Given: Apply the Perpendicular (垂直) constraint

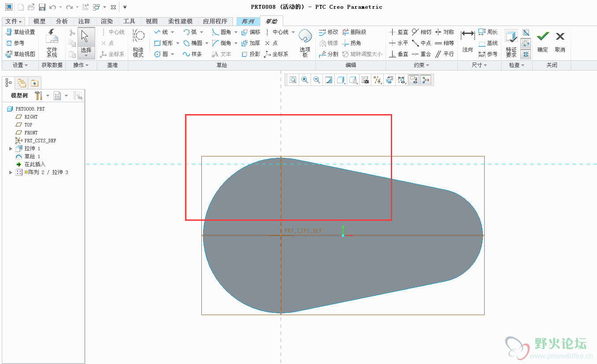Looking at the screenshot, I should tap(399, 54).
